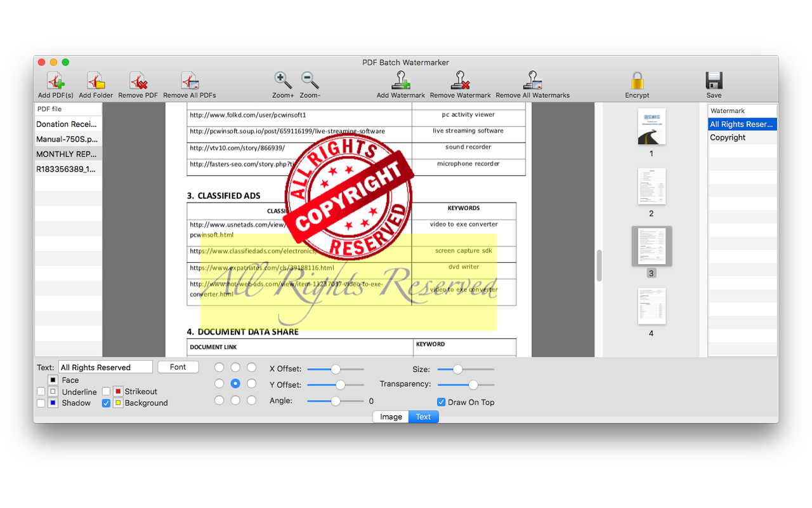The width and height of the screenshot is (812, 508).
Task: Click the Angle slider
Action: tap(336, 401)
